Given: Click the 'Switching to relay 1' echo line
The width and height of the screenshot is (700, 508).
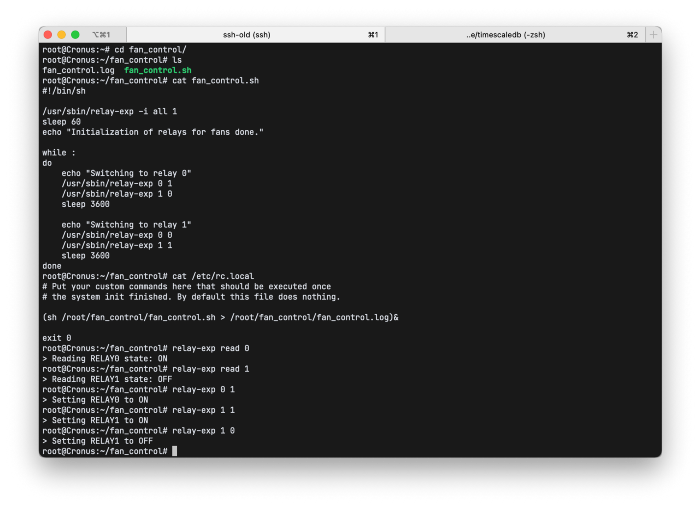Looking at the screenshot, I should coord(126,225).
